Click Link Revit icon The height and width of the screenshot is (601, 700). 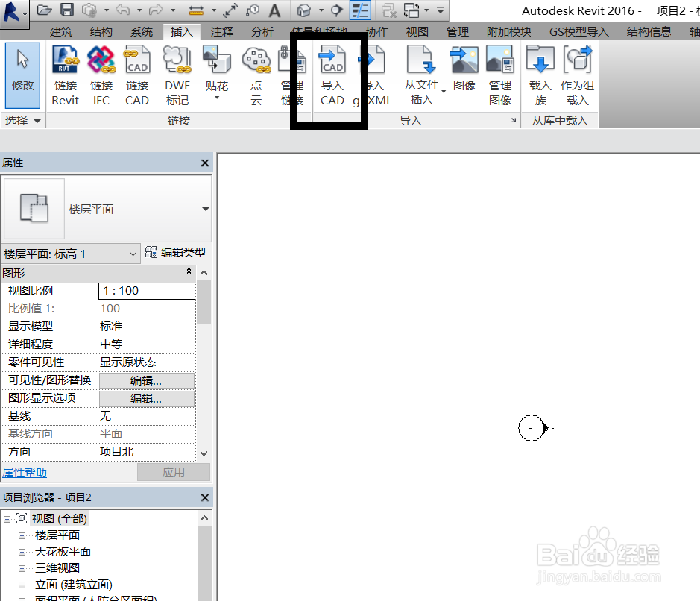(x=66, y=76)
